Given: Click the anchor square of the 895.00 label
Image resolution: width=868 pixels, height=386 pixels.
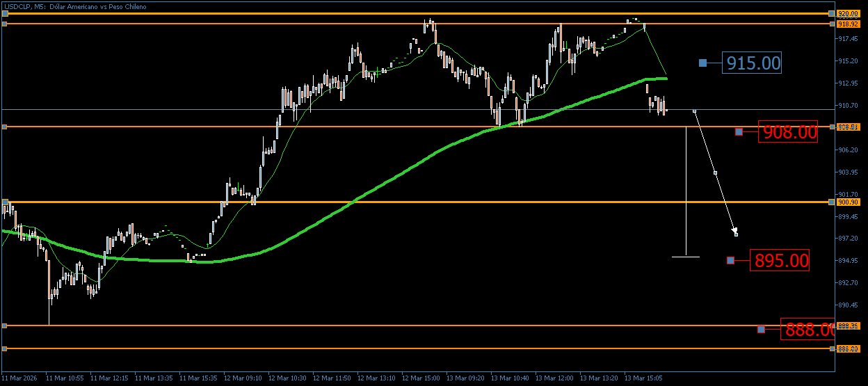Looking at the screenshot, I should coord(730,260).
